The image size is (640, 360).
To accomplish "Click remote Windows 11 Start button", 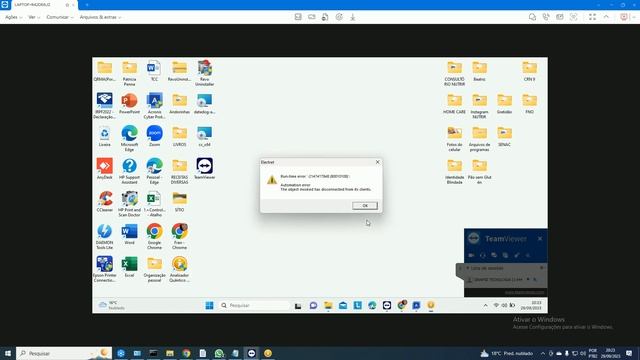I will (x=209, y=305).
